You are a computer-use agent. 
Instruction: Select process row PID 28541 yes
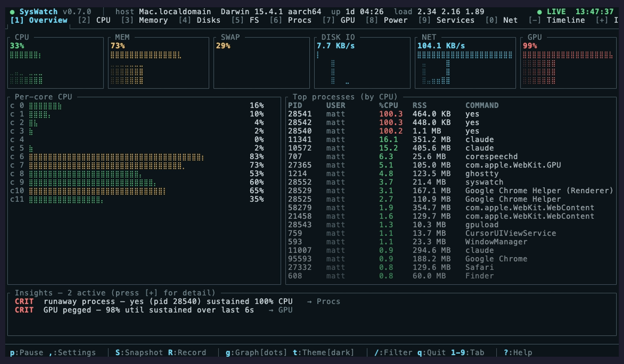pyautogui.click(x=451, y=114)
